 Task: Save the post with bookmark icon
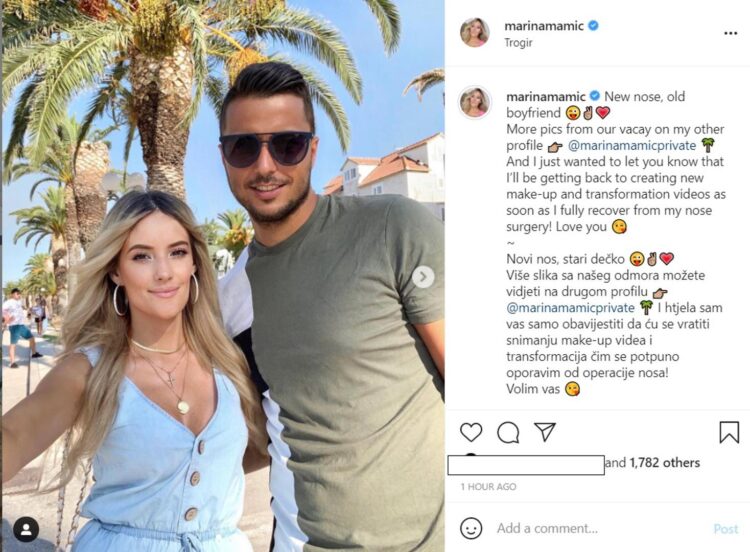click(x=729, y=432)
